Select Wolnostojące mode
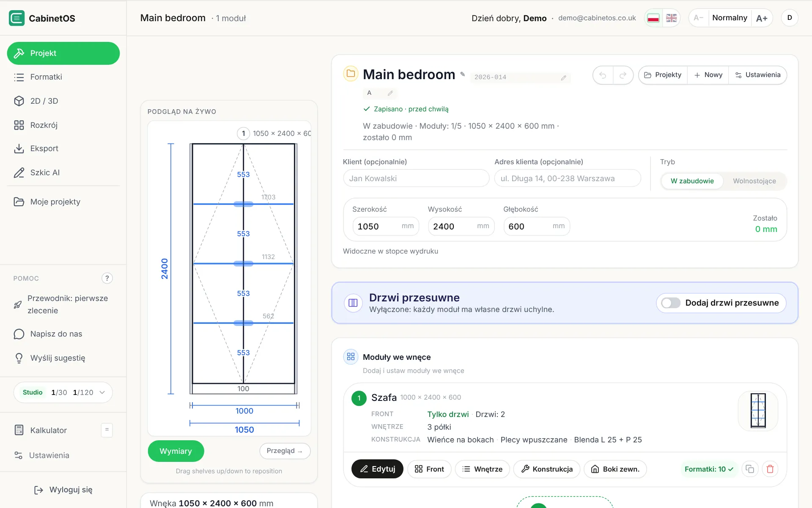 point(754,181)
